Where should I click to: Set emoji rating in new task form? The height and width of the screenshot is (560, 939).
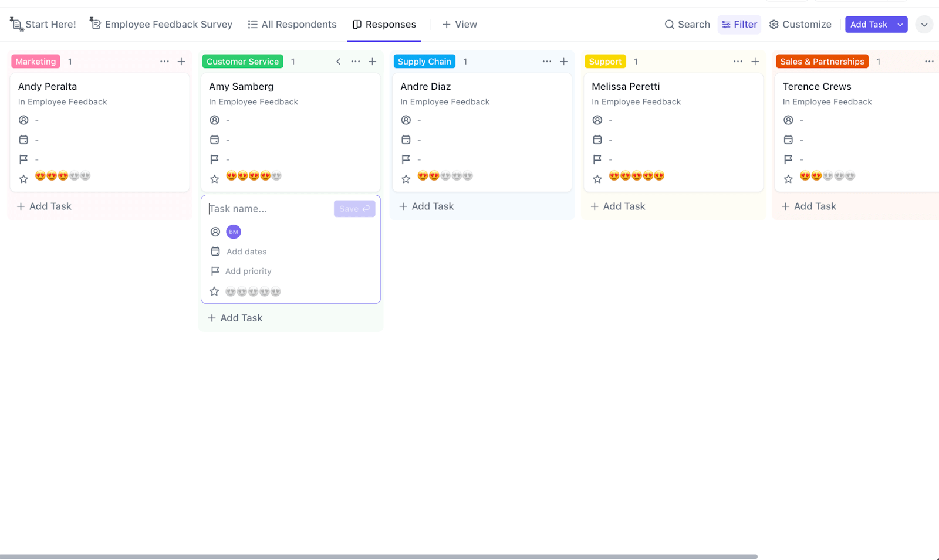coord(253,291)
